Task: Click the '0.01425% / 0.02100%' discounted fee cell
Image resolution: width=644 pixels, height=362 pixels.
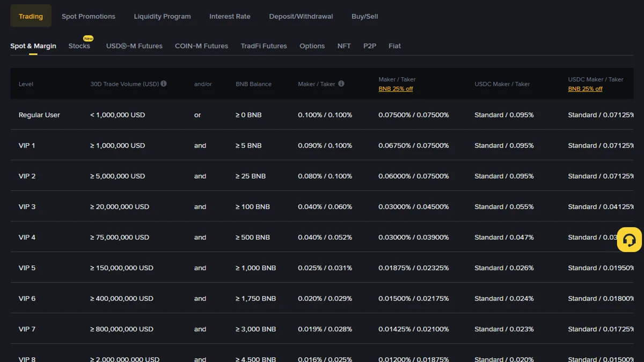Action: (x=414, y=329)
